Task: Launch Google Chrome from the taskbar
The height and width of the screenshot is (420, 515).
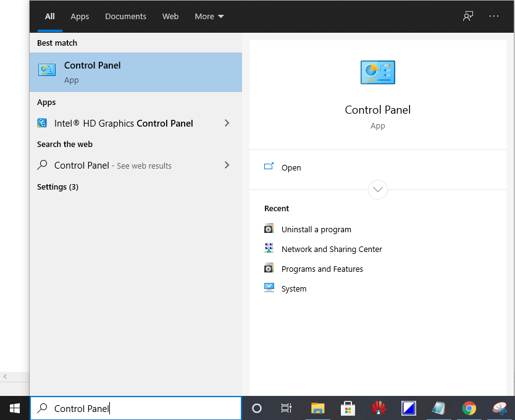Action: coord(469,408)
